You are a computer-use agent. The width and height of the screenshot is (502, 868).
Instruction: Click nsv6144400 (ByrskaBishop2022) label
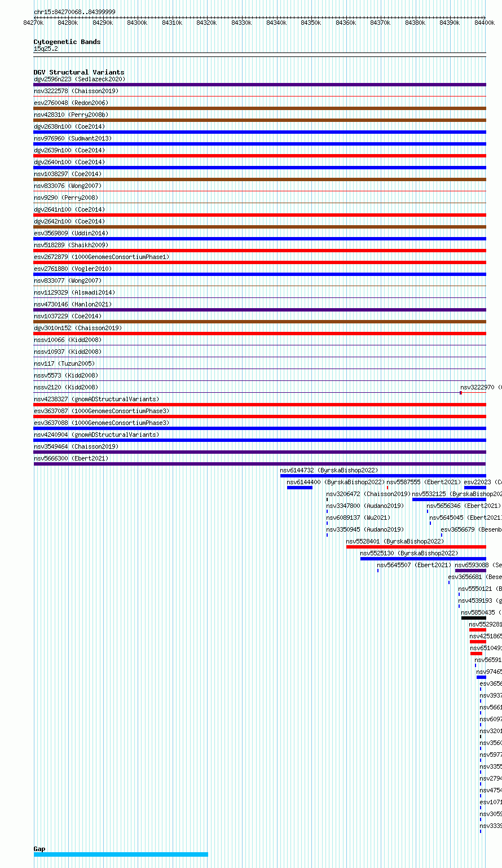point(336,482)
